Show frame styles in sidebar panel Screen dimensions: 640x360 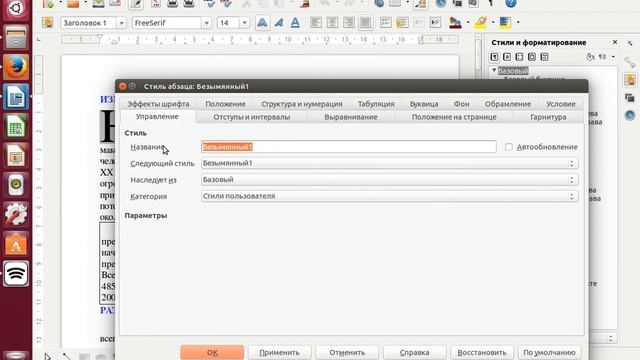coord(519,57)
